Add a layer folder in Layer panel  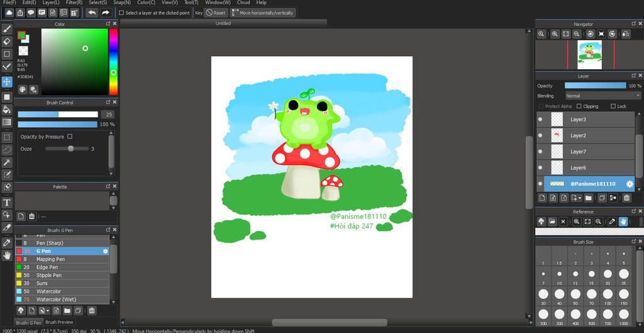tap(589, 198)
